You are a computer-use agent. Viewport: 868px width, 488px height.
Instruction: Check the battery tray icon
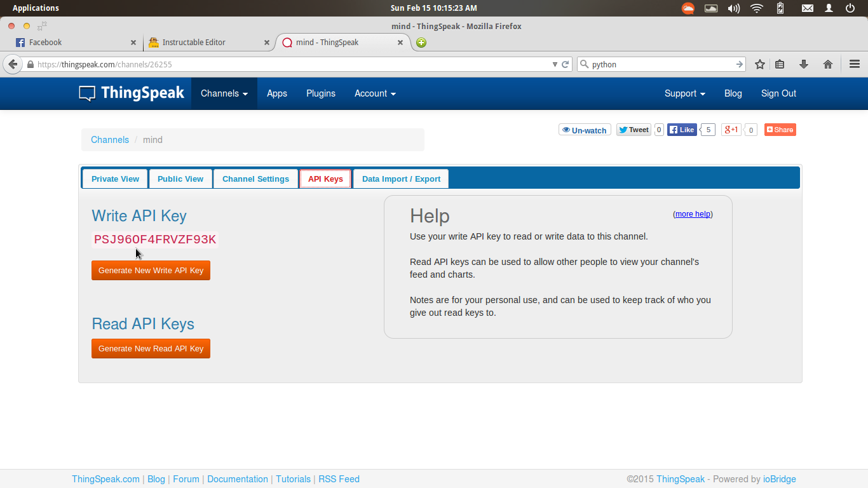coord(780,8)
